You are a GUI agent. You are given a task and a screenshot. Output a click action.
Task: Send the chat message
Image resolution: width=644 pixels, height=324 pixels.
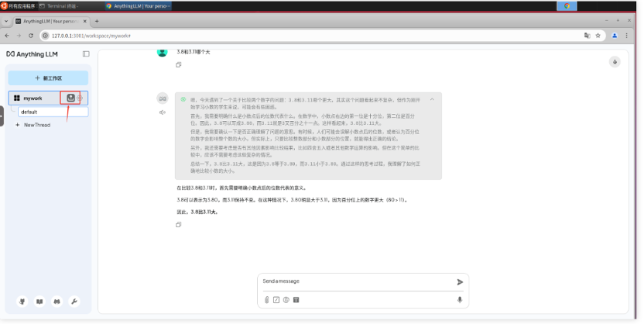[460, 282]
